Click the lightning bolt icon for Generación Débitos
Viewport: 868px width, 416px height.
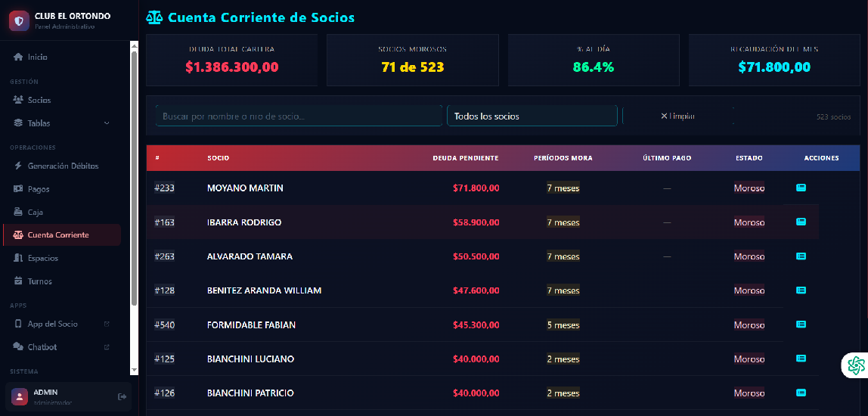17,166
